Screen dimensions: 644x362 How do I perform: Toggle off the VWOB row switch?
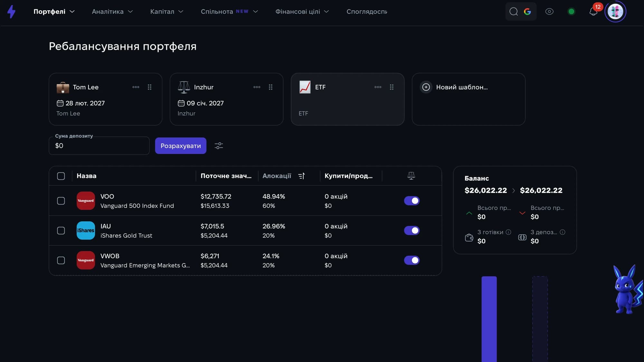tap(412, 260)
